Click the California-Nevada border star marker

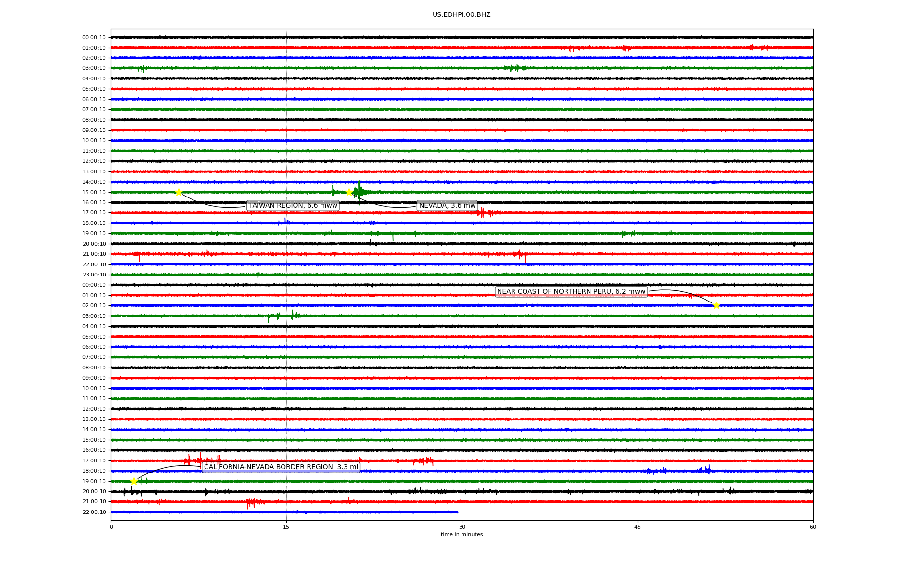click(134, 481)
